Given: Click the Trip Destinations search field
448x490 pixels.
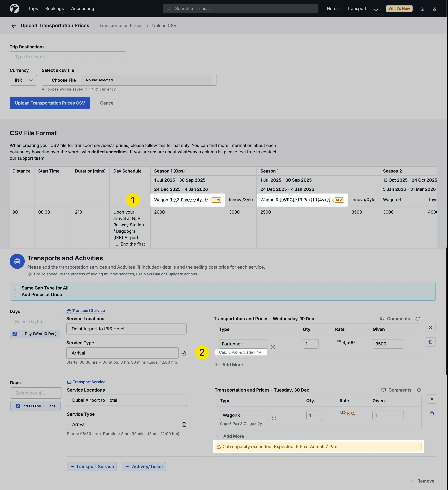Looking at the screenshot, I should (x=68, y=57).
